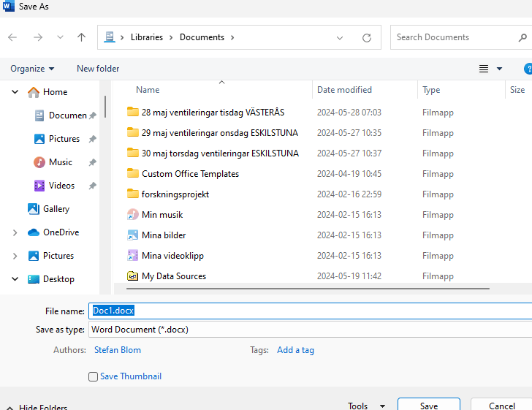This screenshot has width=532, height=410.
Task: Expand the lower Pictures tree node
Action: point(15,256)
